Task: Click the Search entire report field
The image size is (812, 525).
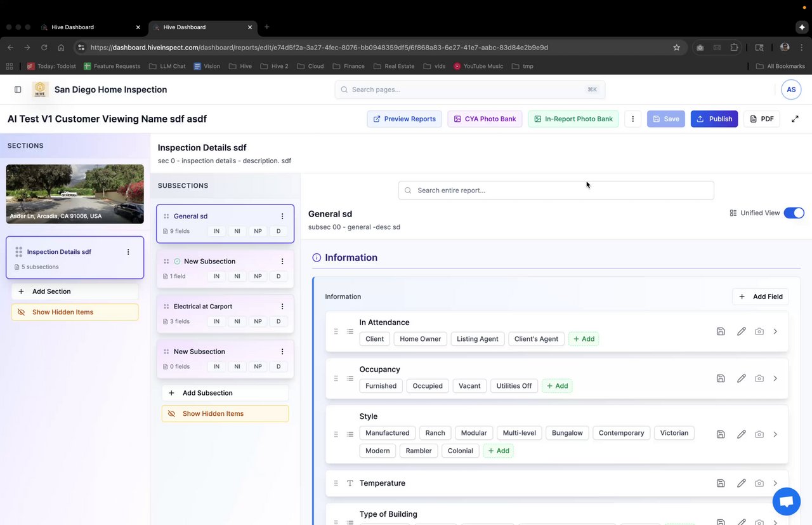Action: pos(556,190)
